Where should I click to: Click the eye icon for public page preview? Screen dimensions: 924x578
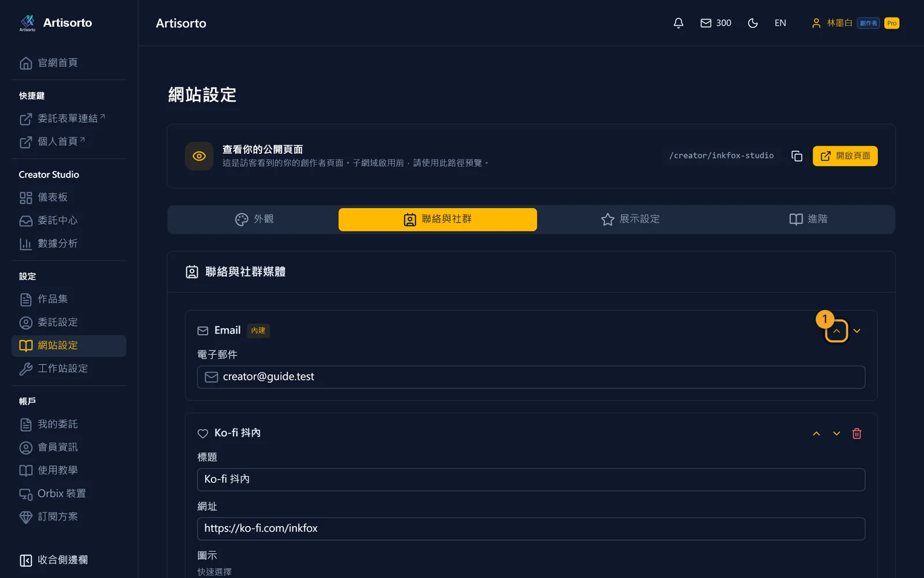point(199,156)
